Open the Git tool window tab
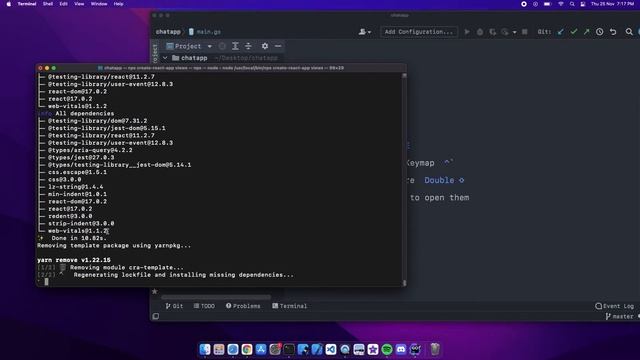Viewport: 640px width, 360px height. tap(174, 306)
